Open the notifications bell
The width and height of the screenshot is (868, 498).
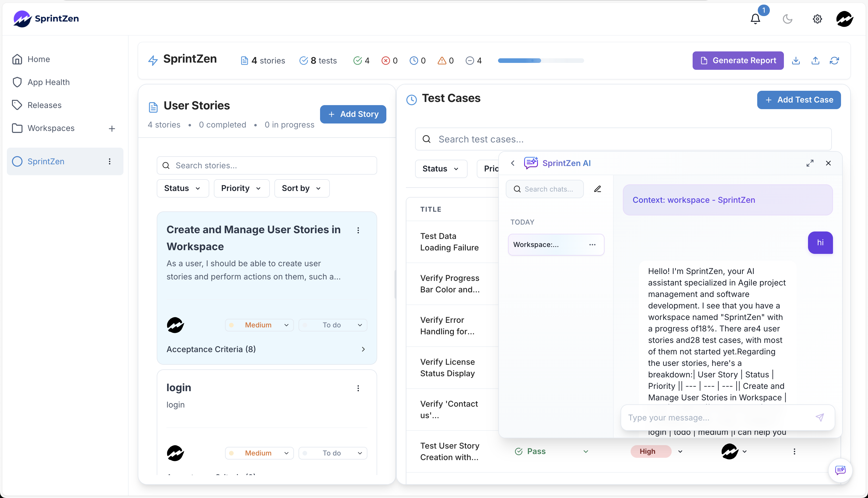click(755, 19)
